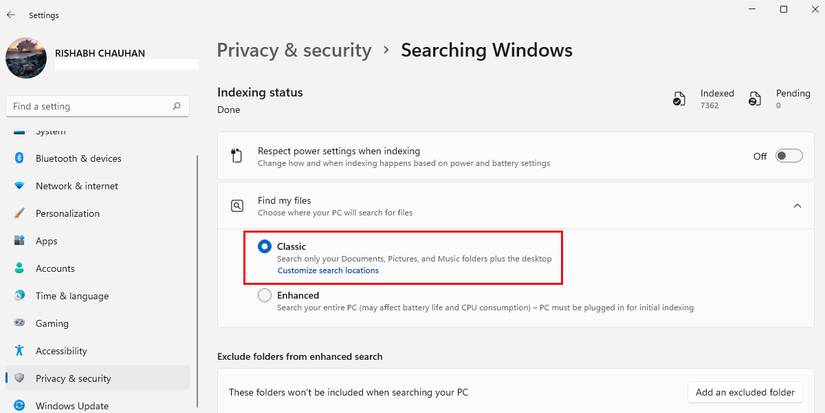This screenshot has height=413, width=825.
Task: Click the Accessibility figure icon
Action: [x=19, y=351]
